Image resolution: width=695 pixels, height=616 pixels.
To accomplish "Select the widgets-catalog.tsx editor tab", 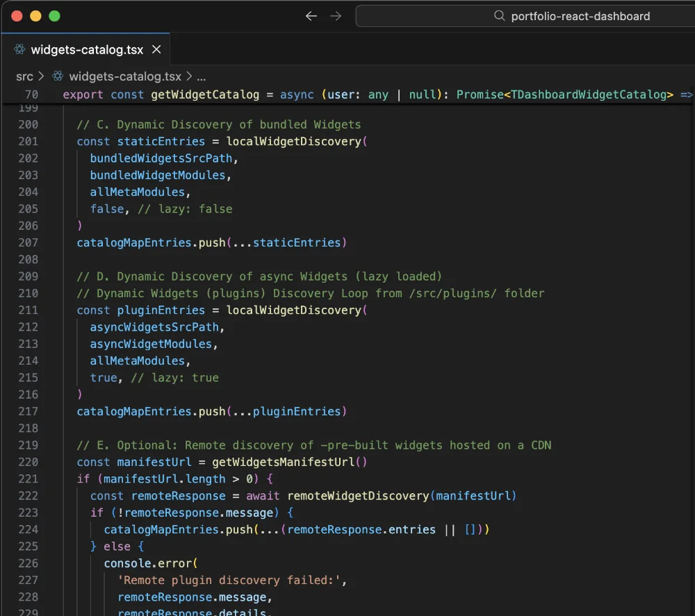I will [83, 49].
